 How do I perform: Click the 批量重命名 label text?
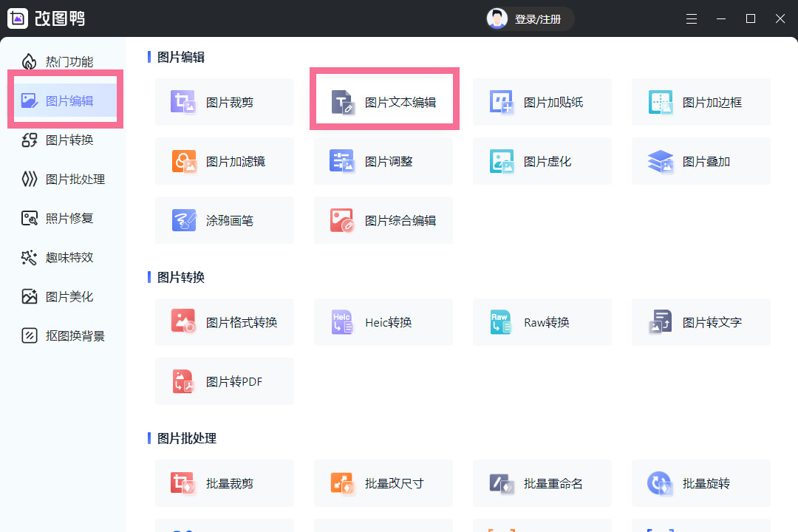(x=553, y=484)
